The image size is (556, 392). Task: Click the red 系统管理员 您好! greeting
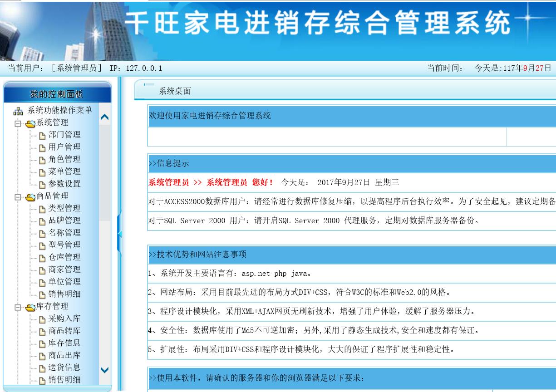point(211,182)
